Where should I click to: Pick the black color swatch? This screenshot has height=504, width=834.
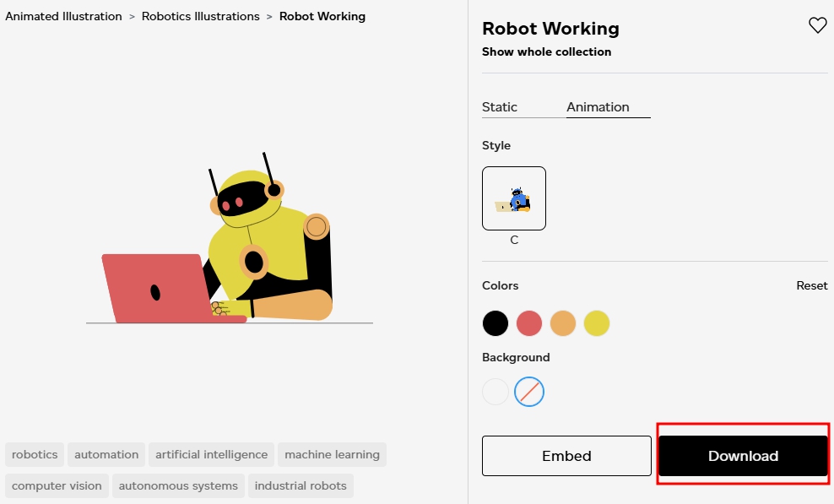[x=496, y=323]
